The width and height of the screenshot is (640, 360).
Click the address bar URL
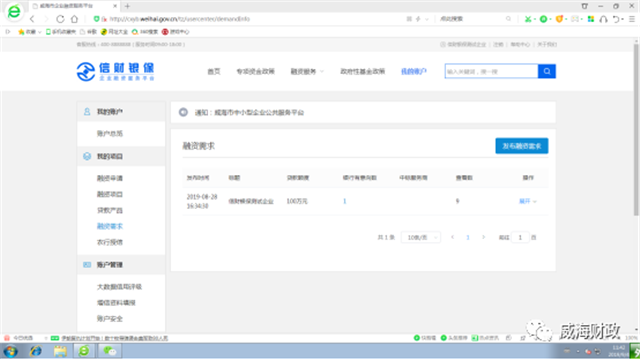(x=180, y=19)
